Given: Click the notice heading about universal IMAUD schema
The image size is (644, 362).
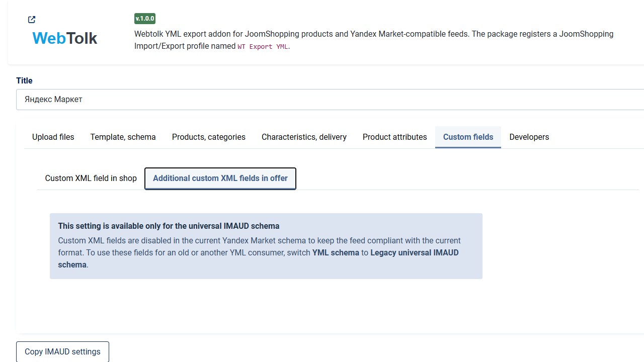Looking at the screenshot, I should tap(169, 226).
